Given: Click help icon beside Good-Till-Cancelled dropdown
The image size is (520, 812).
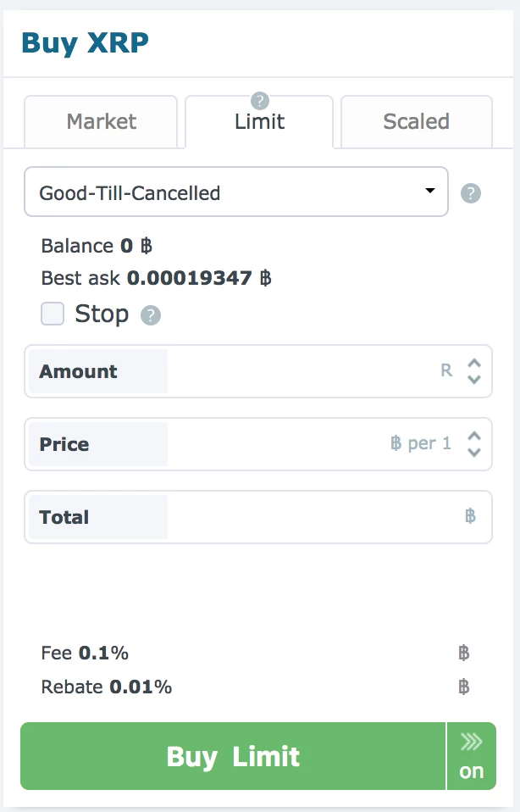Looking at the screenshot, I should click(x=471, y=193).
